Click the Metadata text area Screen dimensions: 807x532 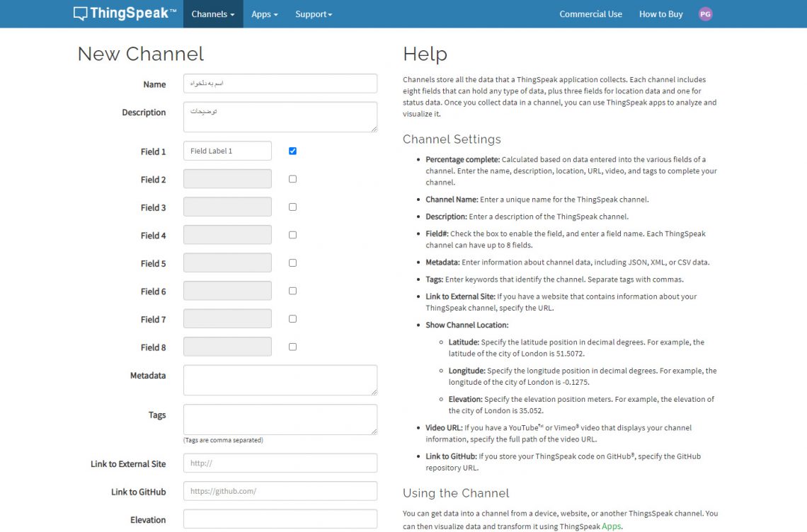[280, 380]
